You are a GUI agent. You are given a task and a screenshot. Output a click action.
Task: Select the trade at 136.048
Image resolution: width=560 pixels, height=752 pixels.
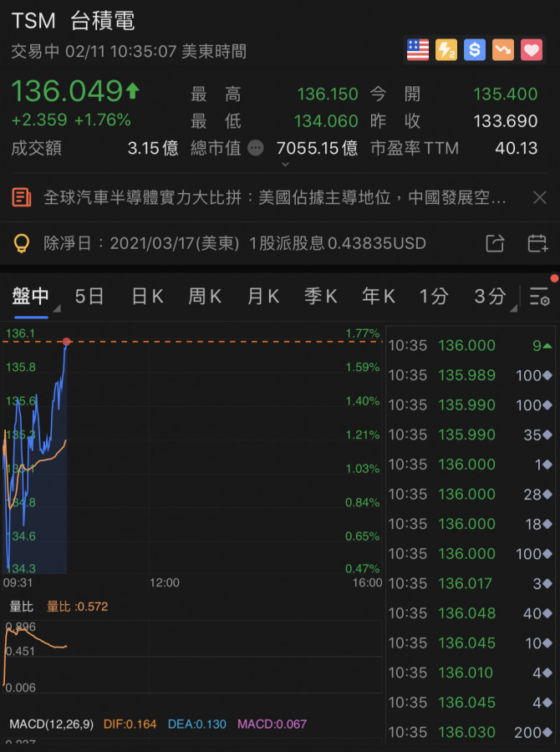471,613
